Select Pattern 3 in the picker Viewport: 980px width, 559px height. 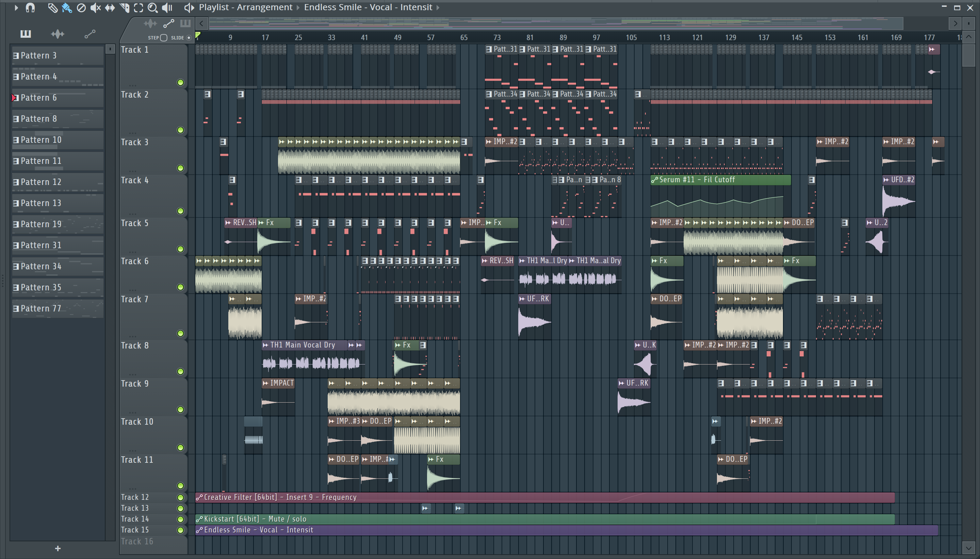click(x=58, y=56)
